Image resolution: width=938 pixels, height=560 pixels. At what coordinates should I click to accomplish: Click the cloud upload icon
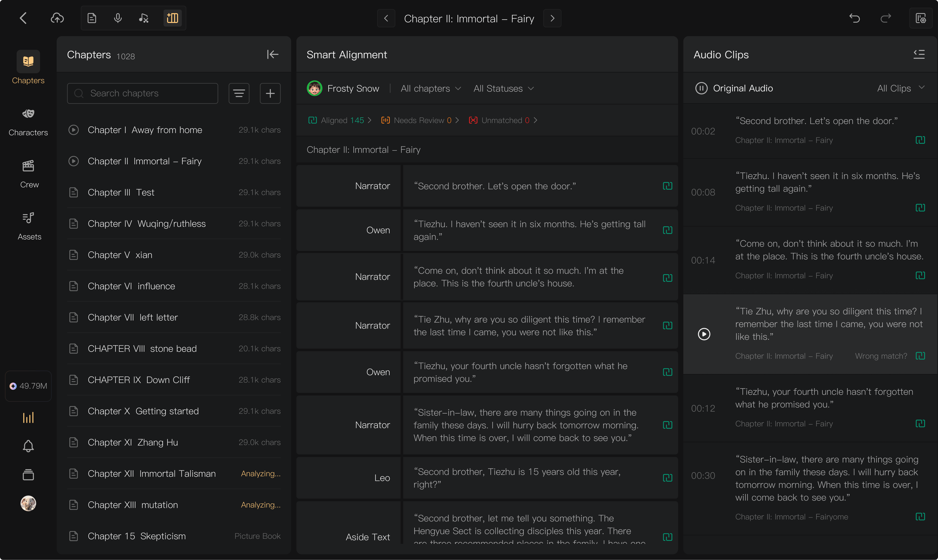[57, 18]
